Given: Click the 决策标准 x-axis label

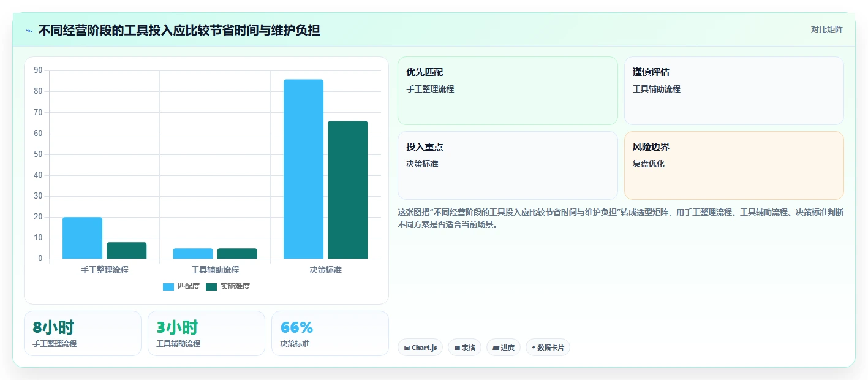Looking at the screenshot, I should 326,270.
